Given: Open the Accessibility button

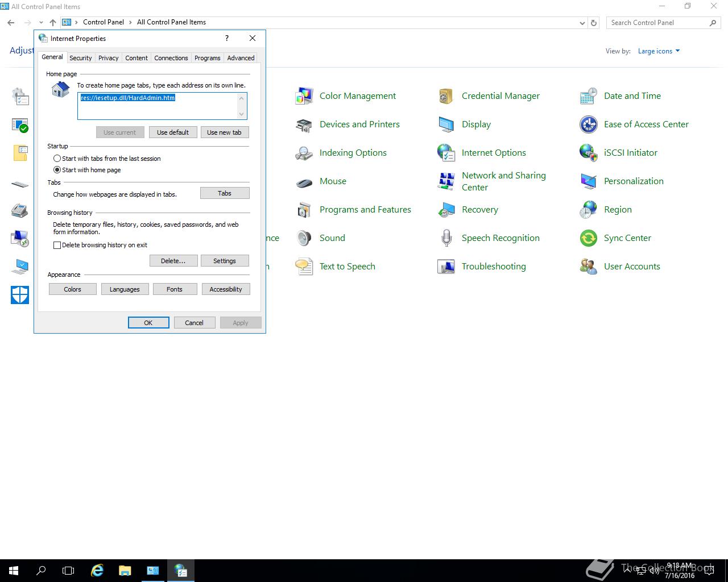Looking at the screenshot, I should (226, 289).
